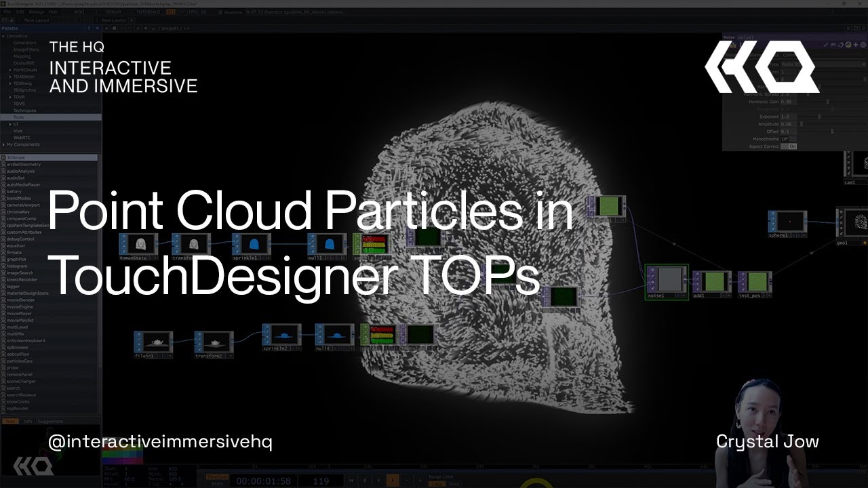The image size is (868, 488).
Task: Select the inst_pos null node
Action: coord(755,285)
